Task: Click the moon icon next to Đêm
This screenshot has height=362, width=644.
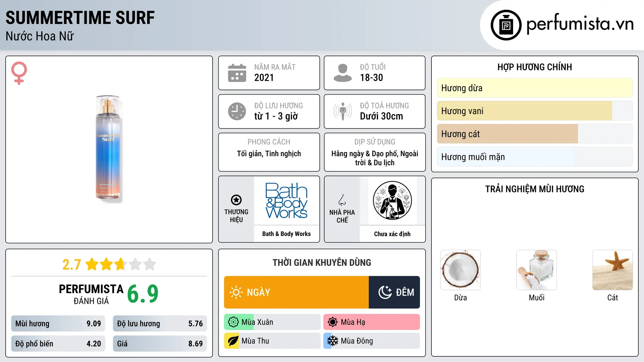Action: tap(385, 292)
